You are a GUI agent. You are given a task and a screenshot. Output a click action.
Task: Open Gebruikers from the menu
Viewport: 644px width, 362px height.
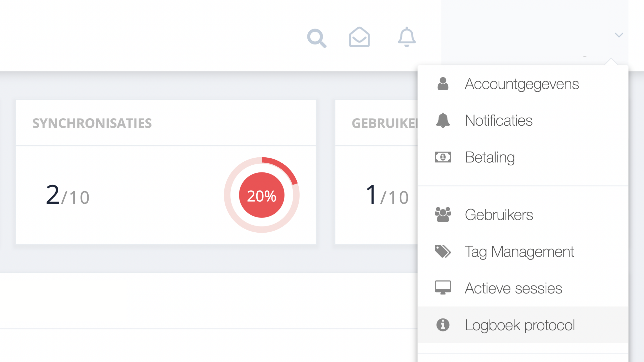523,214
